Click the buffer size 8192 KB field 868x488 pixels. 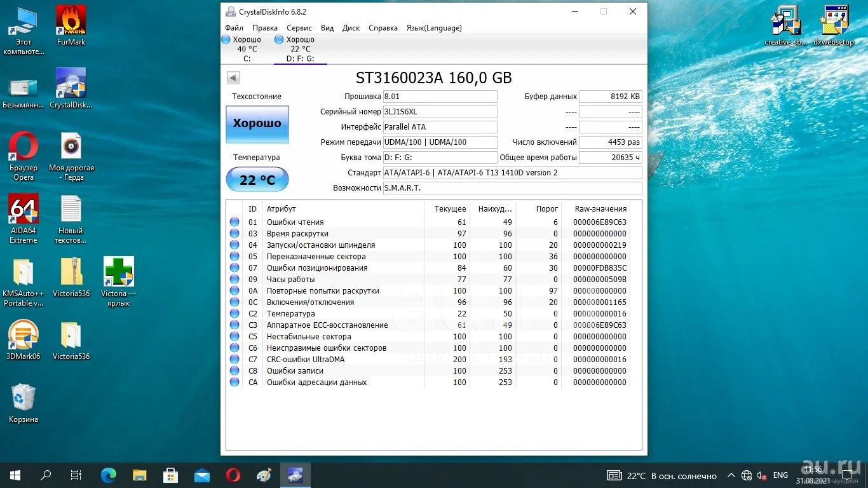coord(611,97)
